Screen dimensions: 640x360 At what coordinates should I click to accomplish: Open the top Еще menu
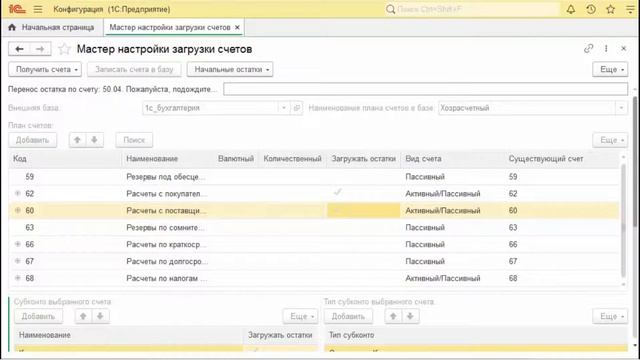[610, 69]
